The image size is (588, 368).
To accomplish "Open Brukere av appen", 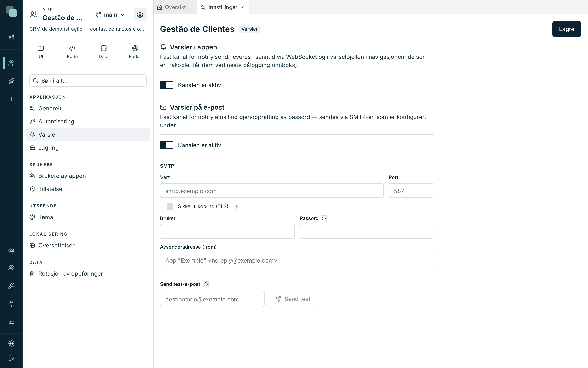I will pyautogui.click(x=88, y=176).
